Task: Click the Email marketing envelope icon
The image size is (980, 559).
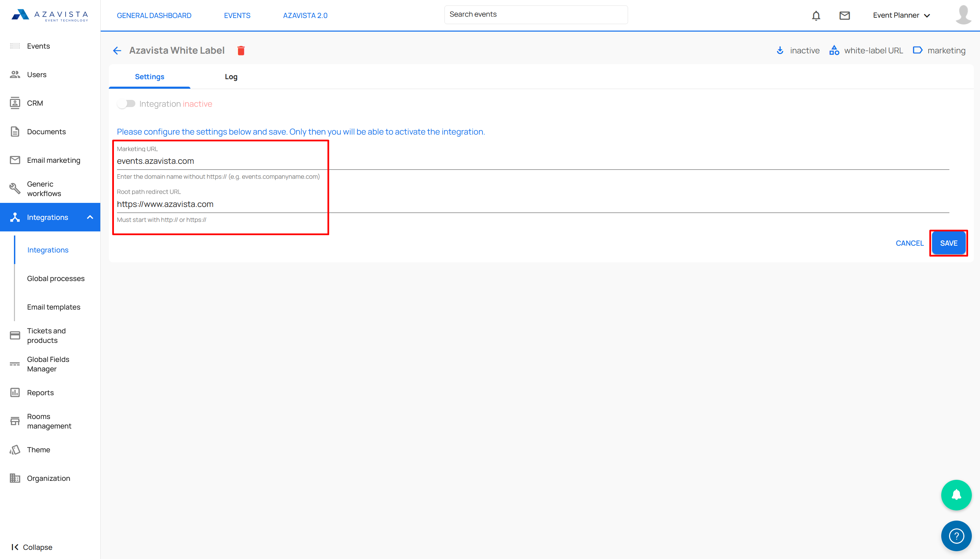Action: [x=15, y=160]
